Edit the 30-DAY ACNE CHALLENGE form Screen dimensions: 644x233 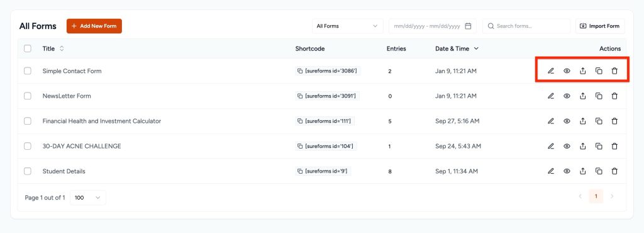pyautogui.click(x=551, y=146)
